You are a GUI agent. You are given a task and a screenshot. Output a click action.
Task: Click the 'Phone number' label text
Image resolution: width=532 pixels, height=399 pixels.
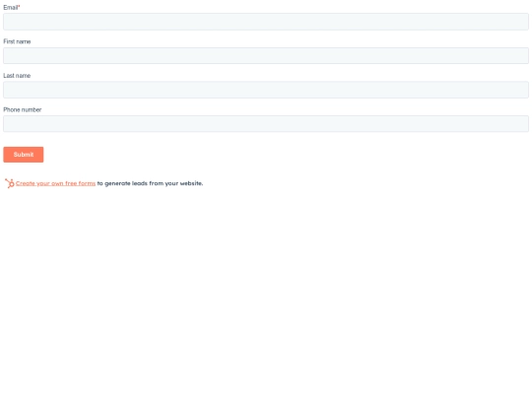(23, 109)
